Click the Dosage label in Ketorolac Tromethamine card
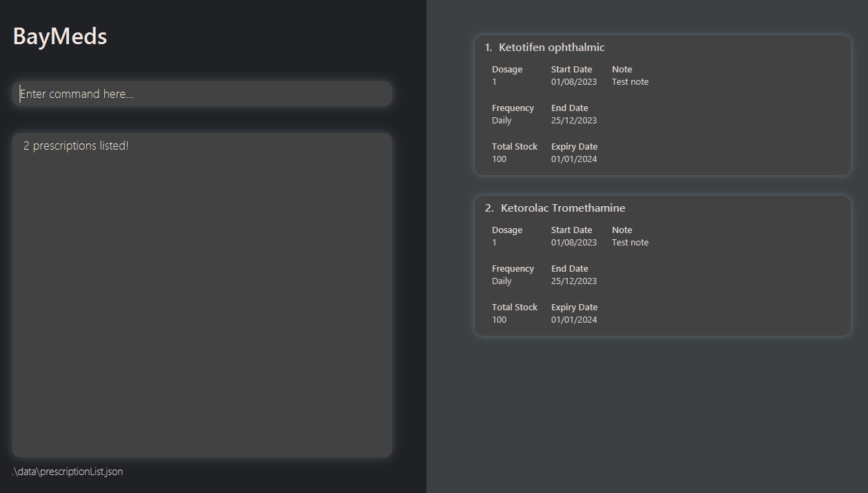Screen dimensions: 868x493 pyautogui.click(x=507, y=230)
